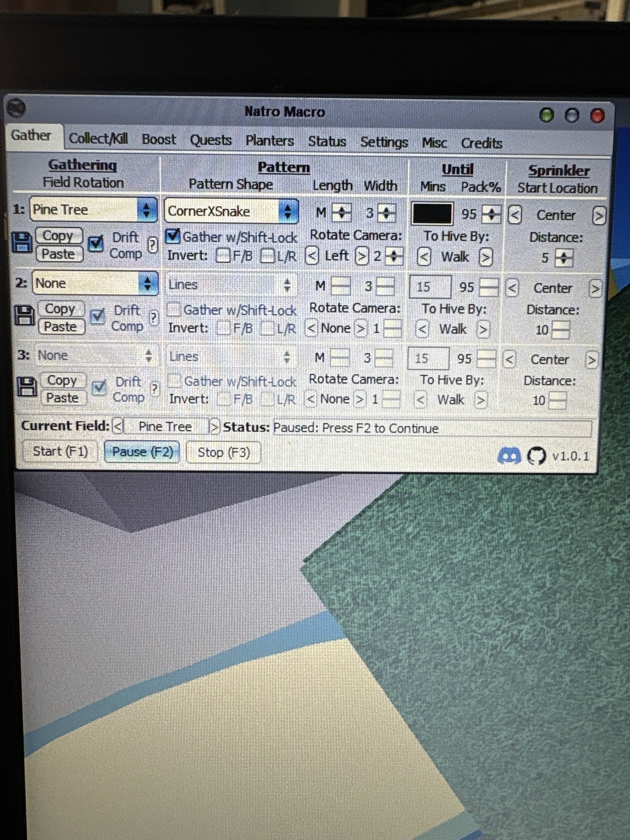
Task: Click the Pack% 95 stepper in row 1
Action: 491,215
